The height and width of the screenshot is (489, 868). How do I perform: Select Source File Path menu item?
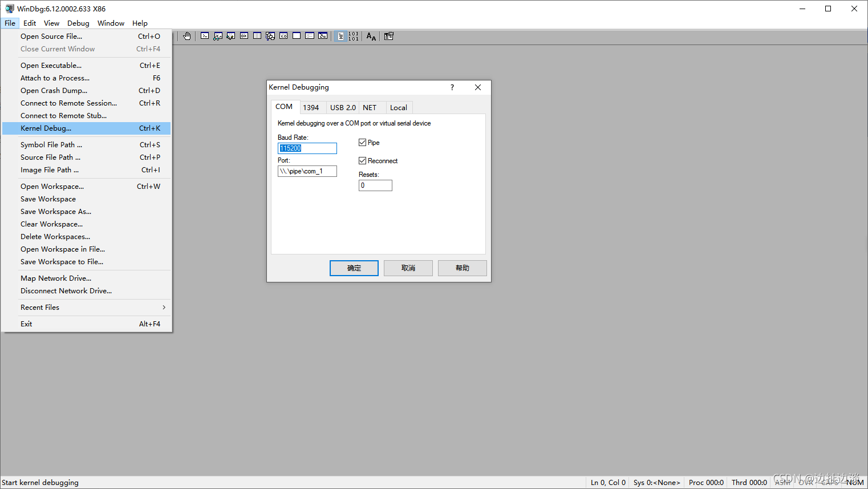pos(87,157)
